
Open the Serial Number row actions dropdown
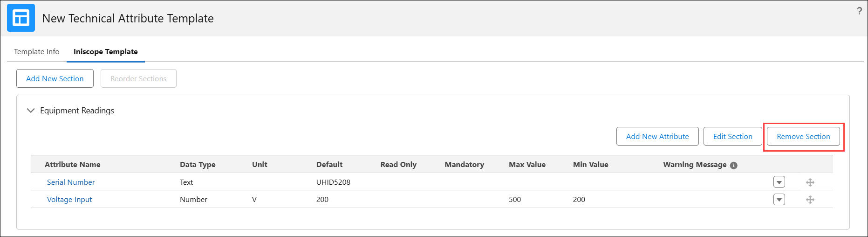(779, 182)
